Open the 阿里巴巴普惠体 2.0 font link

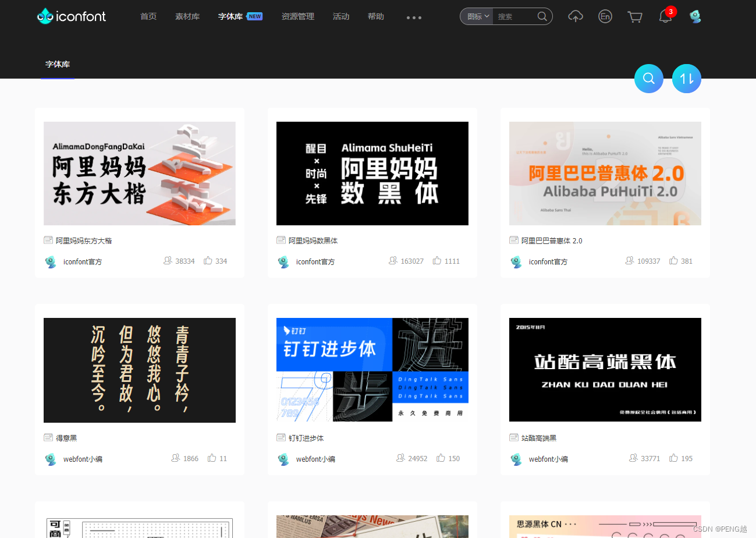point(550,240)
